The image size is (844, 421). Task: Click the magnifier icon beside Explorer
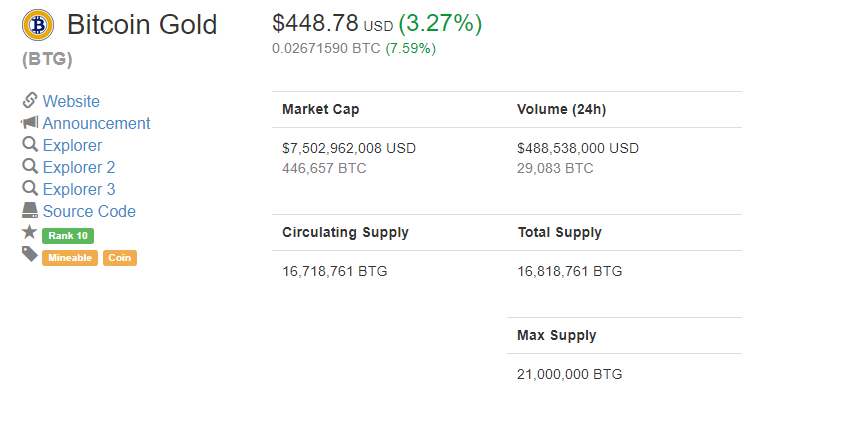(x=30, y=144)
